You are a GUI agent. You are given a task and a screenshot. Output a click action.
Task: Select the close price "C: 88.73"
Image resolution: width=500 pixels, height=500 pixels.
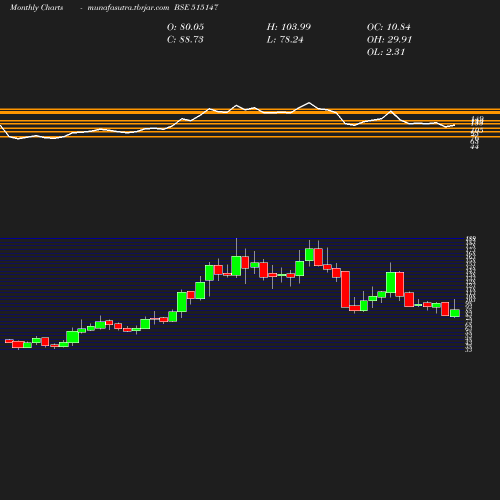[185, 39]
